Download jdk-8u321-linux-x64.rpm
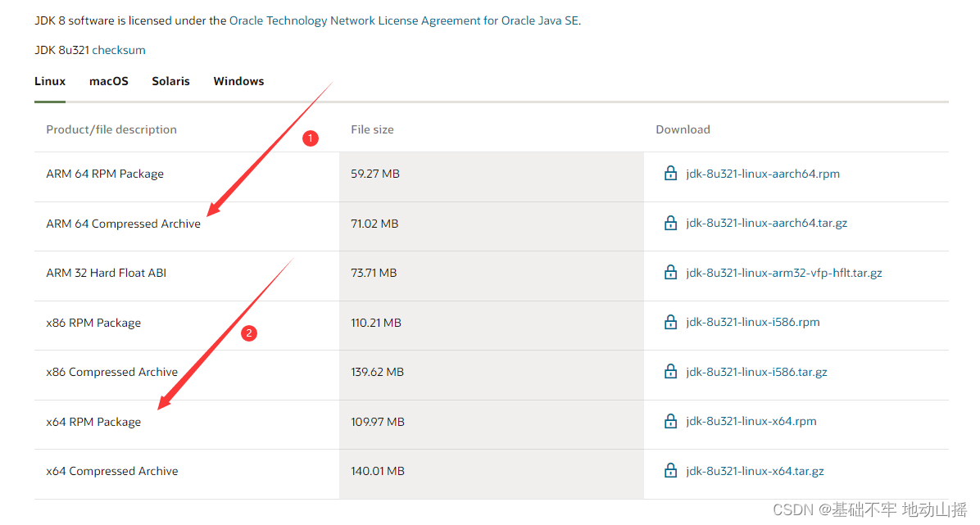980x525 pixels. point(751,421)
